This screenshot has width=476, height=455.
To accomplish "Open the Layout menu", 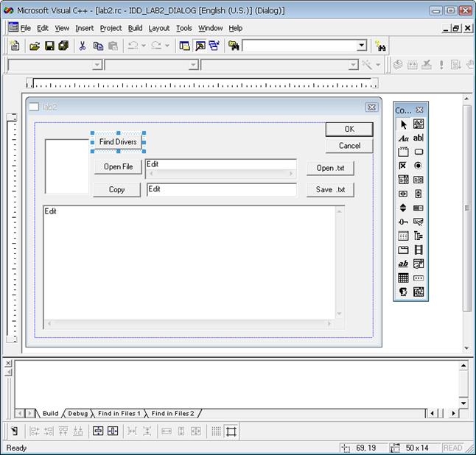I will tap(158, 28).
